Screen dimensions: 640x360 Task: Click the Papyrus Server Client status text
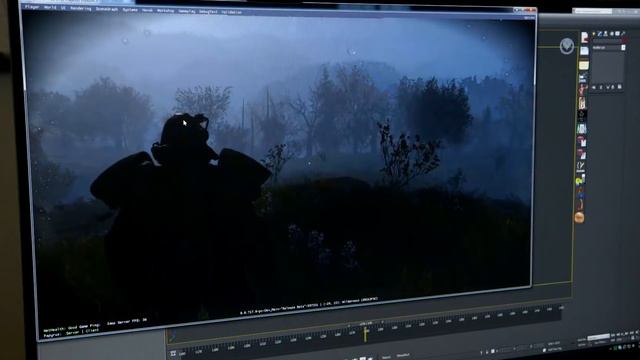[x=71, y=333]
